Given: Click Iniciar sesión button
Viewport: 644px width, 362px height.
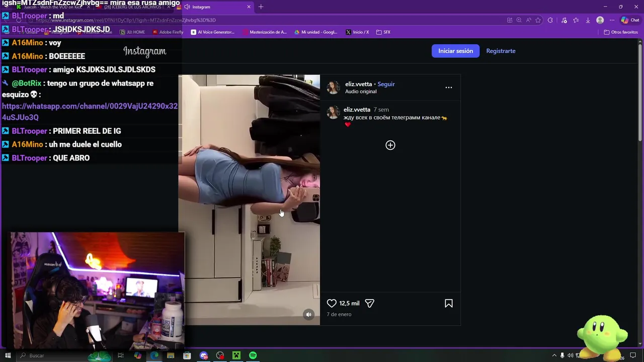Looking at the screenshot, I should [x=455, y=51].
